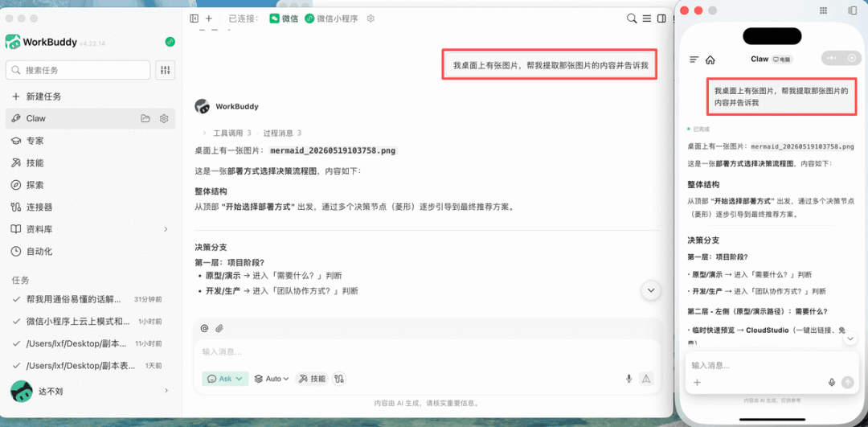The image size is (868, 427).
Task: Click the 达不刘 avatar image
Action: pos(22,391)
